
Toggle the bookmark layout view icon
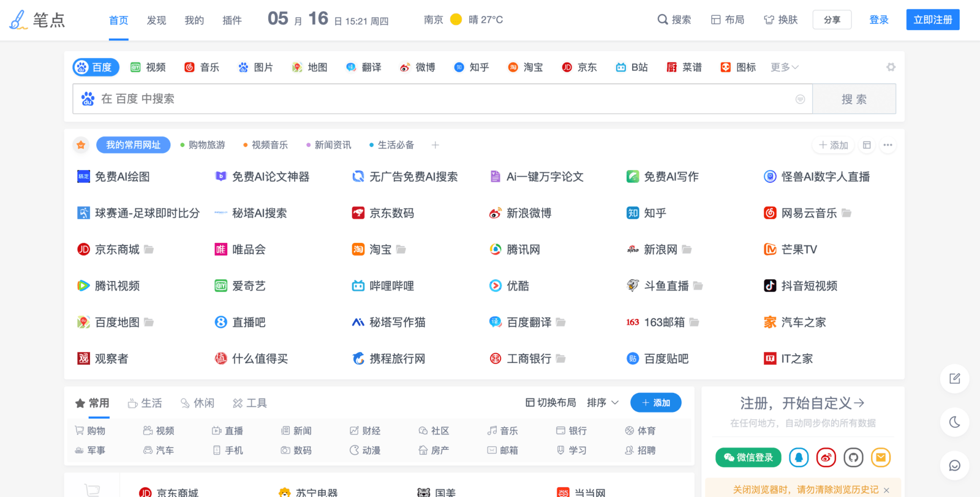[x=867, y=145]
